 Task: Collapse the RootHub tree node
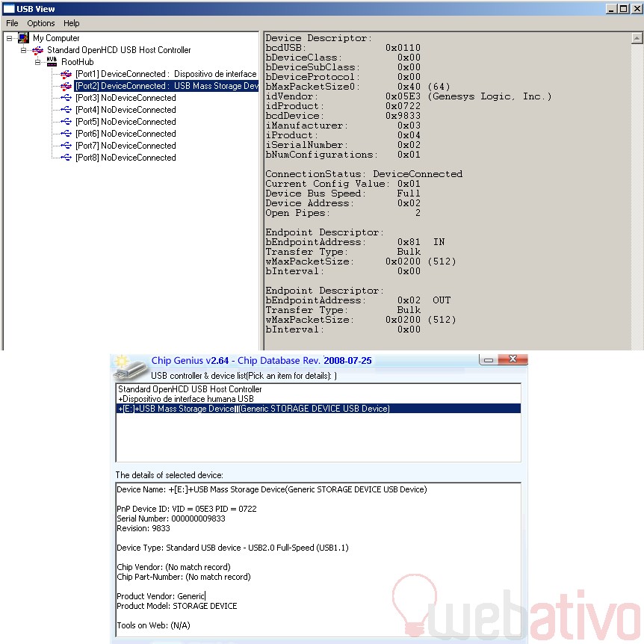click(37, 62)
